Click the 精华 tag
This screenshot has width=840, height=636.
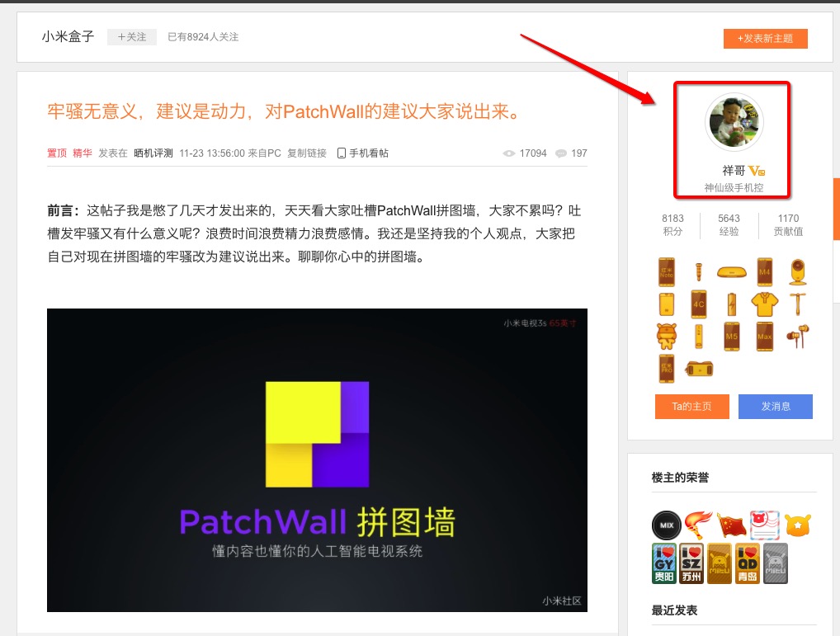point(83,153)
